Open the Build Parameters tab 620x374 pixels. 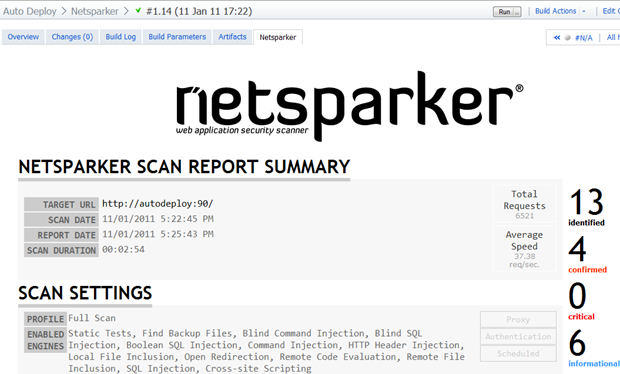(177, 37)
